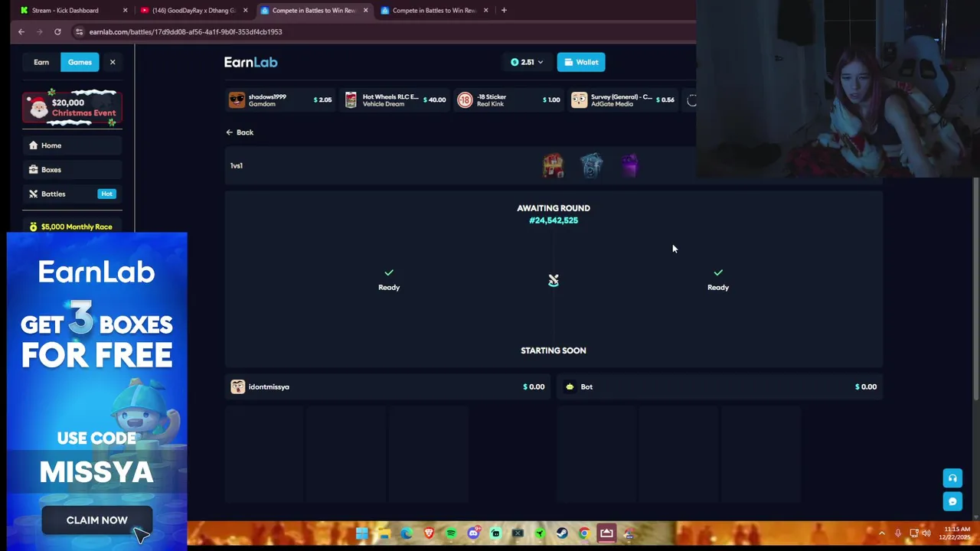Open the Home sidebar item
Screen dimensions: 980x551
point(72,145)
